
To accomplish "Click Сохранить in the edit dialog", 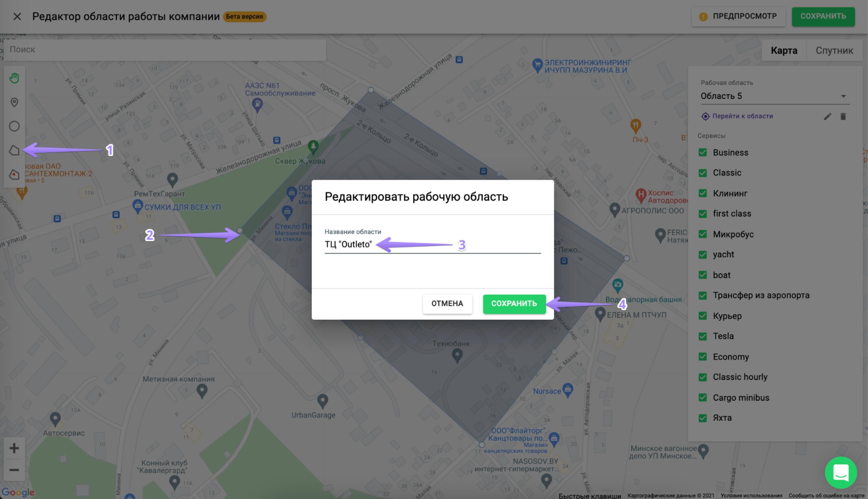I will coord(514,304).
